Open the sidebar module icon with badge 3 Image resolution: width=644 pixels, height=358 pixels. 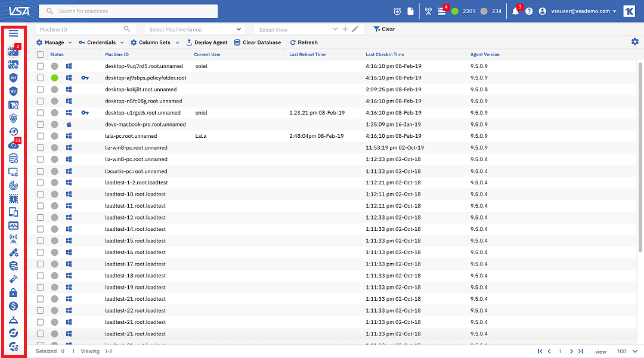[x=14, y=51]
